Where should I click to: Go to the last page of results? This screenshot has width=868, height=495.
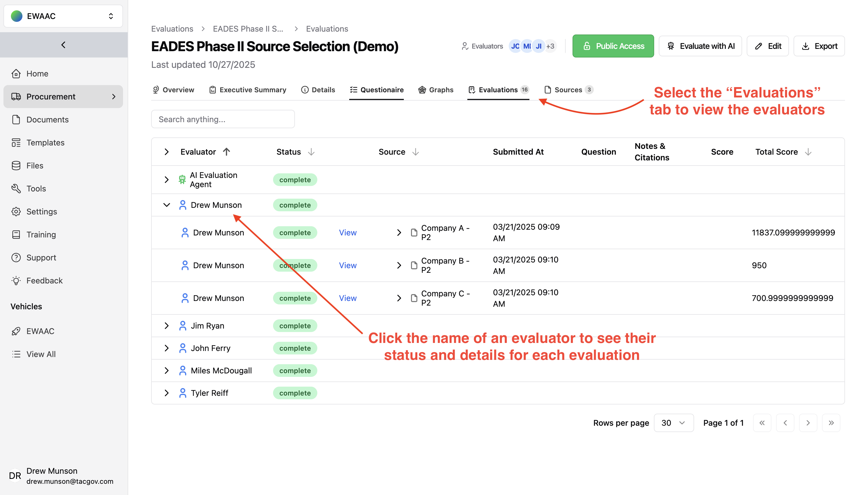click(x=831, y=423)
